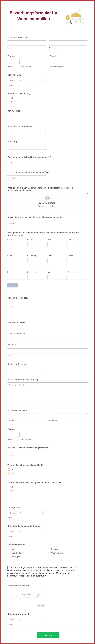This screenshot has height=644, width=95.
Task: Open the calendar icon for Datum der Unterschrift
Action: 43,620
